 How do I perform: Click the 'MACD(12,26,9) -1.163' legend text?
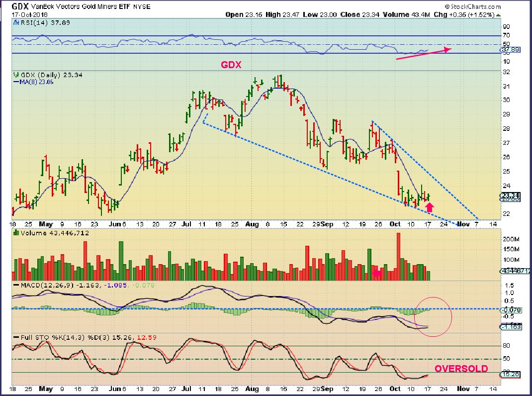coord(60,285)
